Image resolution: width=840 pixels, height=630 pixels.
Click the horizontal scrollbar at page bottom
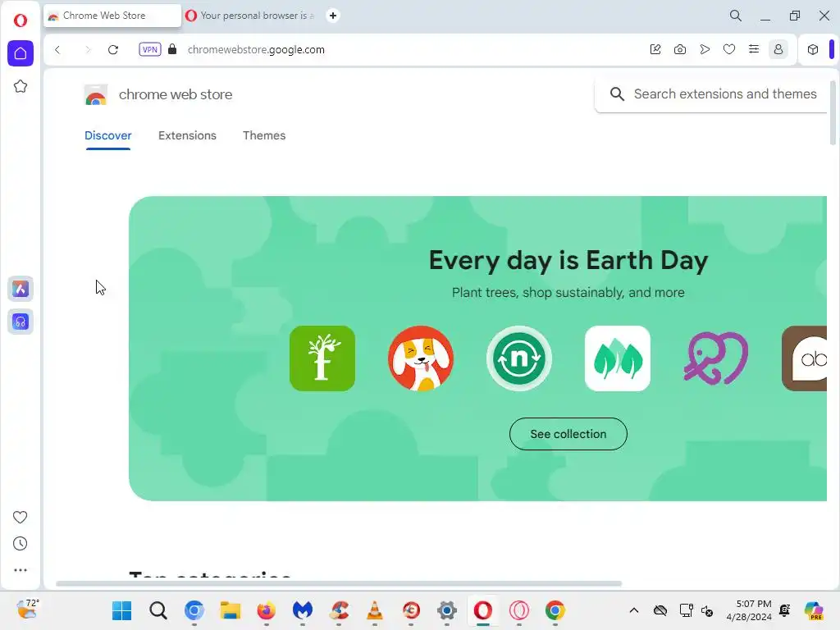(x=339, y=583)
